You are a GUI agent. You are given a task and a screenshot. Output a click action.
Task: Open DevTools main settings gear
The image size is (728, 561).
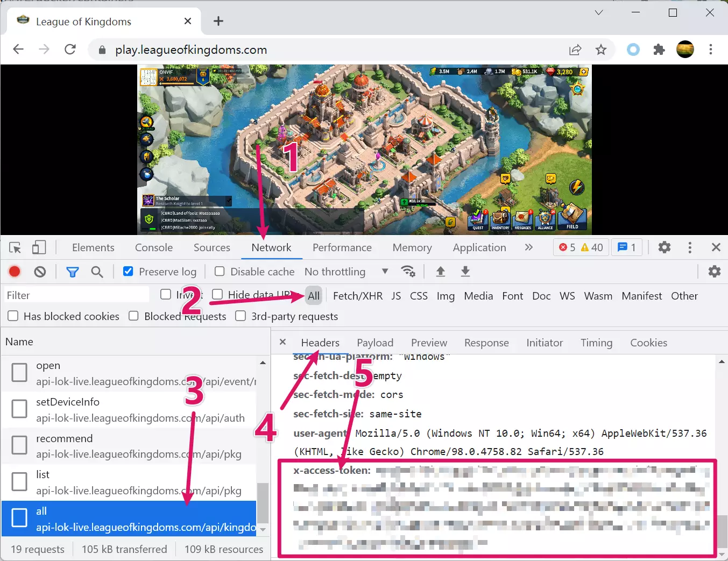(x=665, y=247)
